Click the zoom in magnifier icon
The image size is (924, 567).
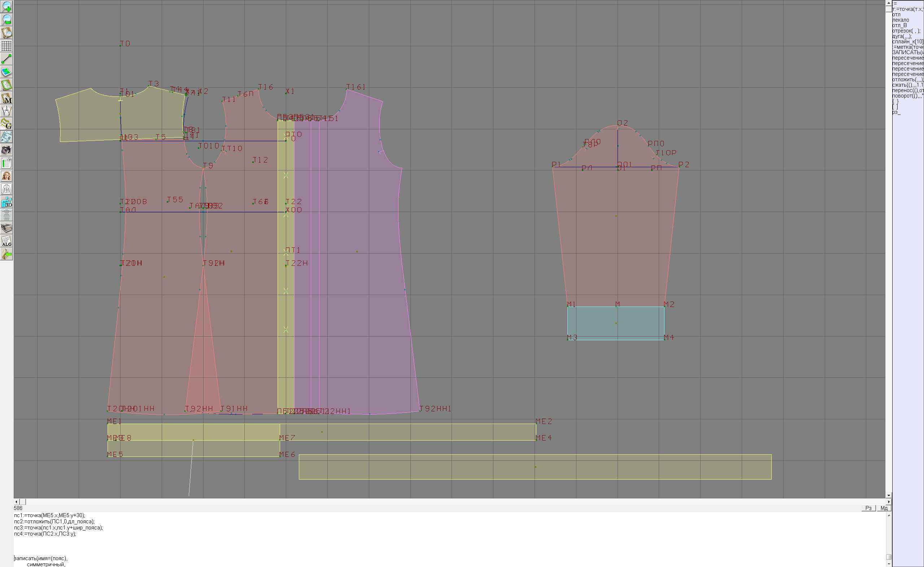pos(6,7)
